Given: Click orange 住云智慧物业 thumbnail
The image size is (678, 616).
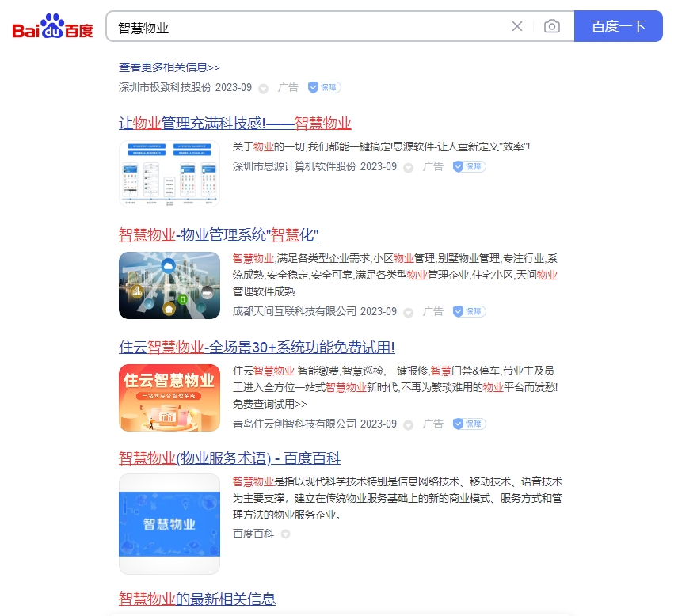Looking at the screenshot, I should [169, 397].
